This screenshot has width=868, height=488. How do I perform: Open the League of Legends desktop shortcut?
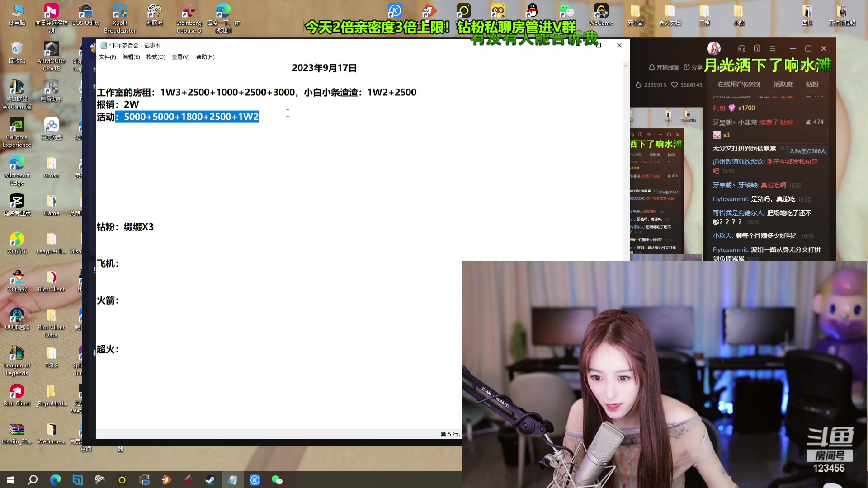pyautogui.click(x=17, y=360)
